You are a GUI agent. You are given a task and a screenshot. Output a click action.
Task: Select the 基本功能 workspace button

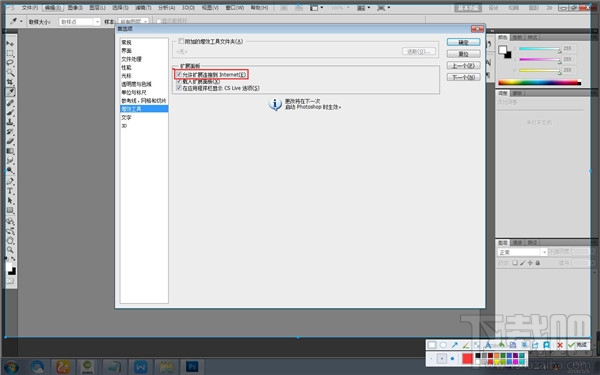pyautogui.click(x=468, y=8)
